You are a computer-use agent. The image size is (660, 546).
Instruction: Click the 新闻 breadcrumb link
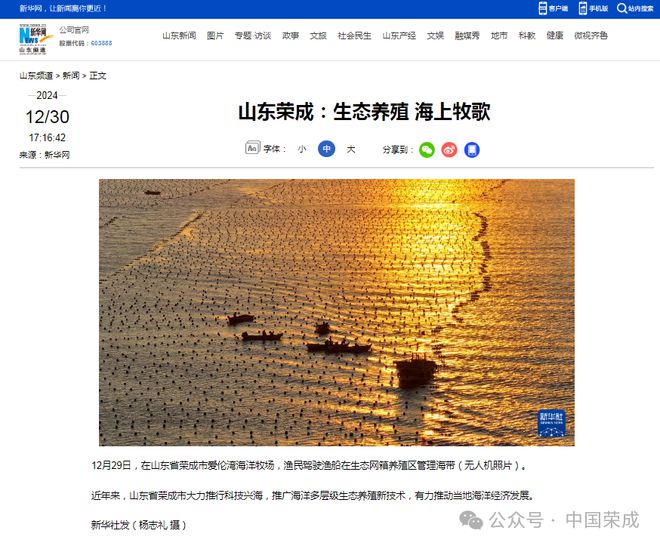pos(71,75)
